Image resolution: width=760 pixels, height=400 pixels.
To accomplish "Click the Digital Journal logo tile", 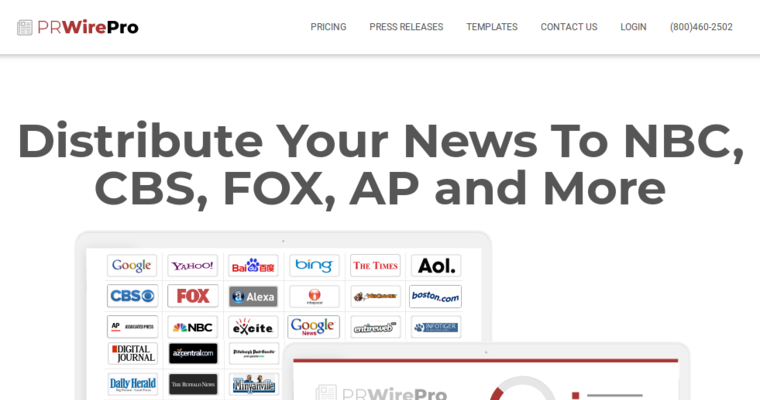I will point(133,353).
